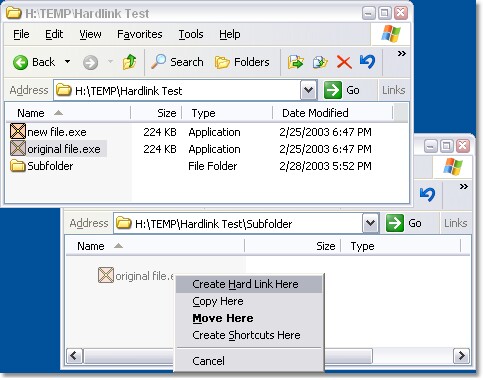The image size is (483, 380).
Task: Open the Back history dropdown arrow
Action: pyautogui.click(x=67, y=62)
